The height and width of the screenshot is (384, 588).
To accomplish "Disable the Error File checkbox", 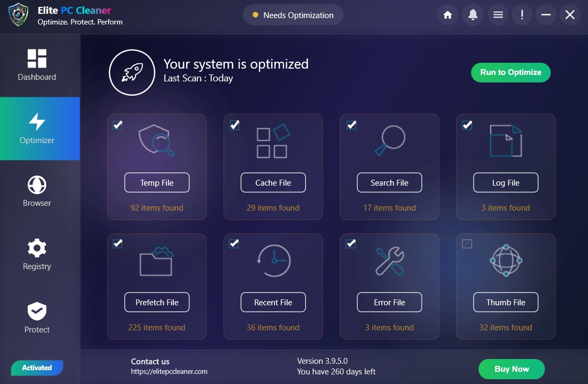I will [x=351, y=244].
